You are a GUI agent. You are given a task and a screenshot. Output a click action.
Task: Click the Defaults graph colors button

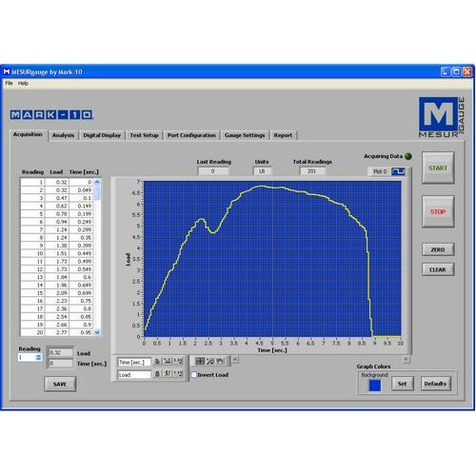[435, 384]
